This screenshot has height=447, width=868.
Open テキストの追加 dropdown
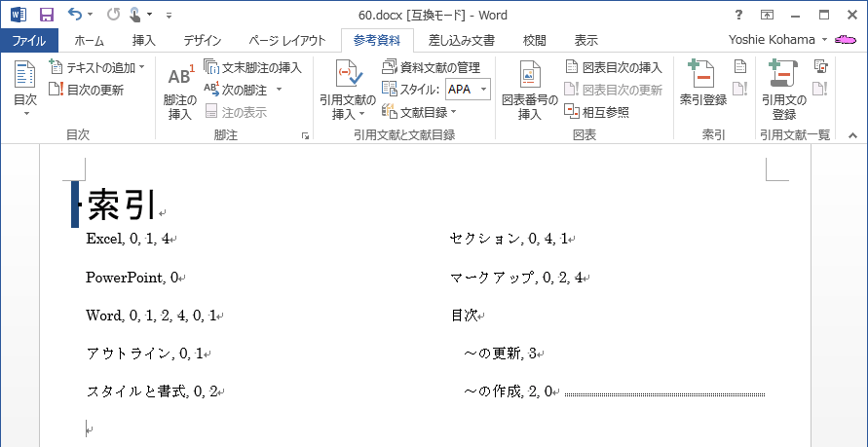point(97,67)
